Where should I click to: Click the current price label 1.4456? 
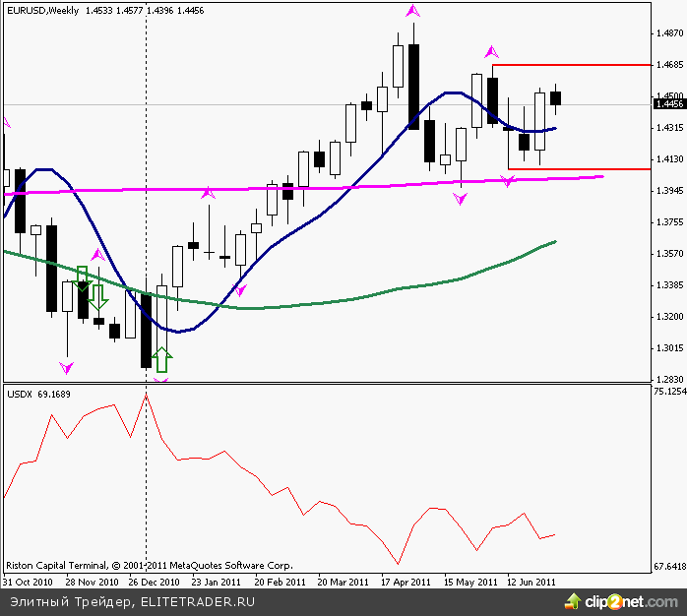668,103
